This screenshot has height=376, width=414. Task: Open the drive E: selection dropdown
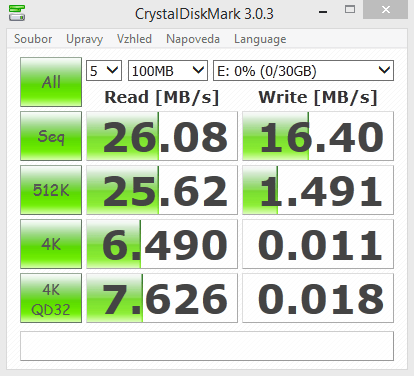coord(303,70)
